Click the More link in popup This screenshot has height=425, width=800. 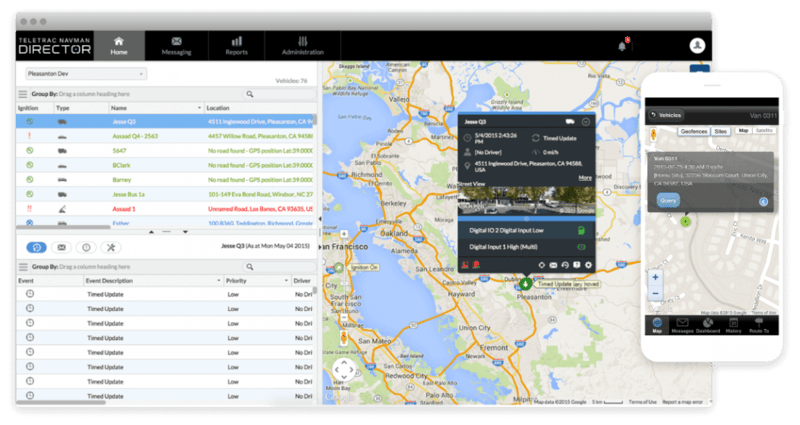click(x=585, y=178)
